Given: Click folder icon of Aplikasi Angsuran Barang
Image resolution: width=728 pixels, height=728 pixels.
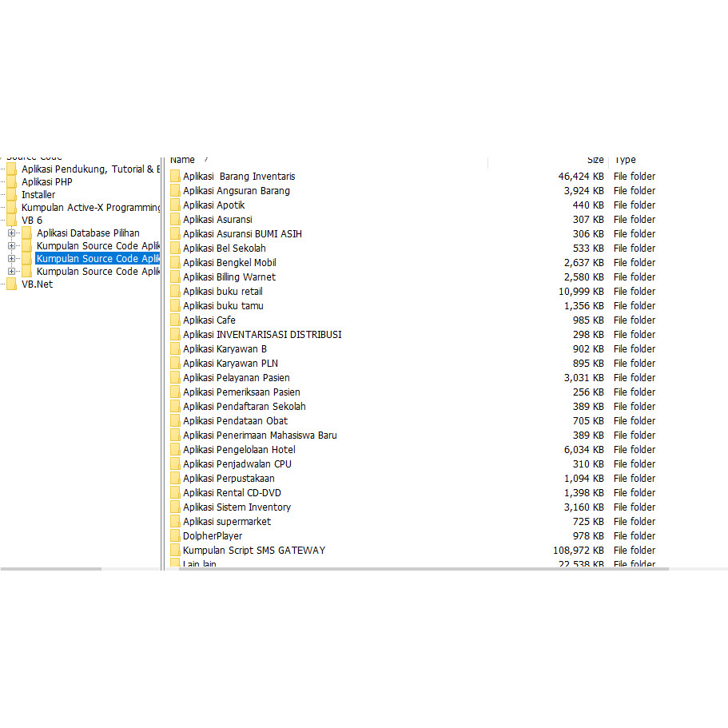Looking at the screenshot, I should [175, 190].
